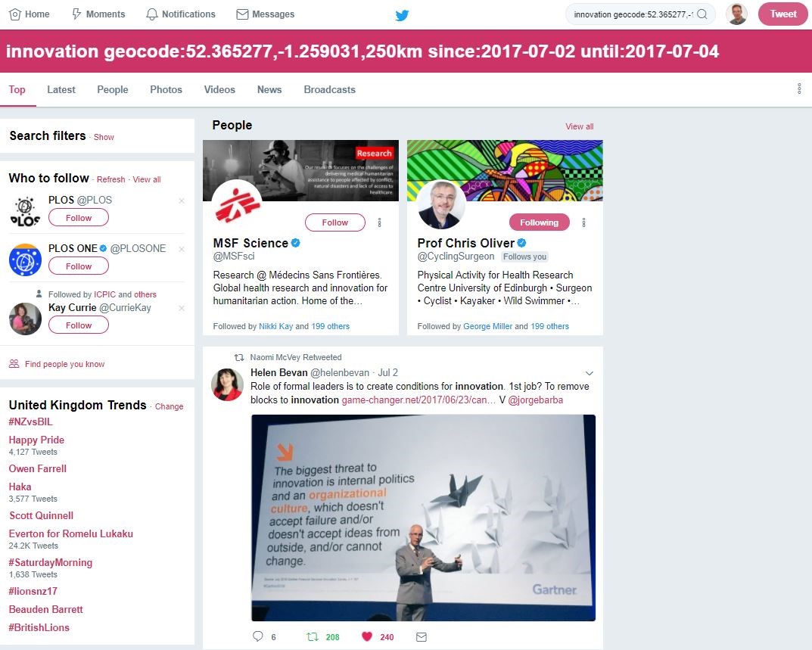Screen dimensions: 812x650
Task: Like Helen Bevan's tweet with heart
Action: tap(367, 636)
